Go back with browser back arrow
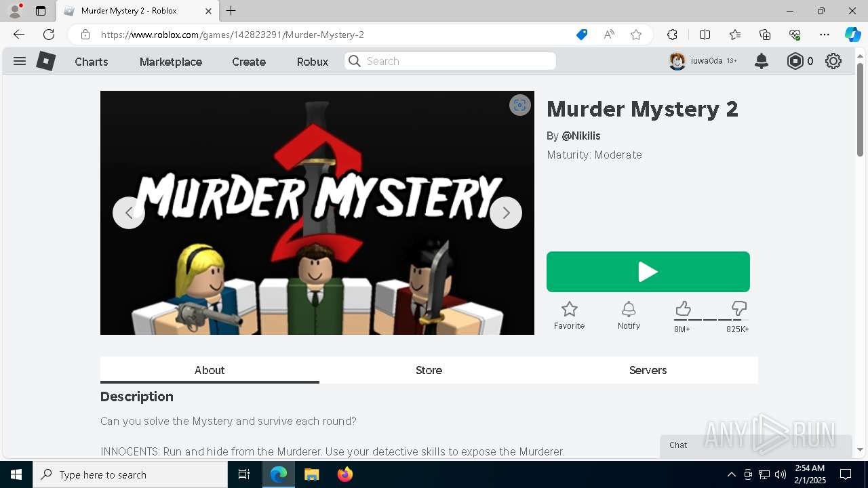The height and width of the screenshot is (488, 868). click(18, 35)
